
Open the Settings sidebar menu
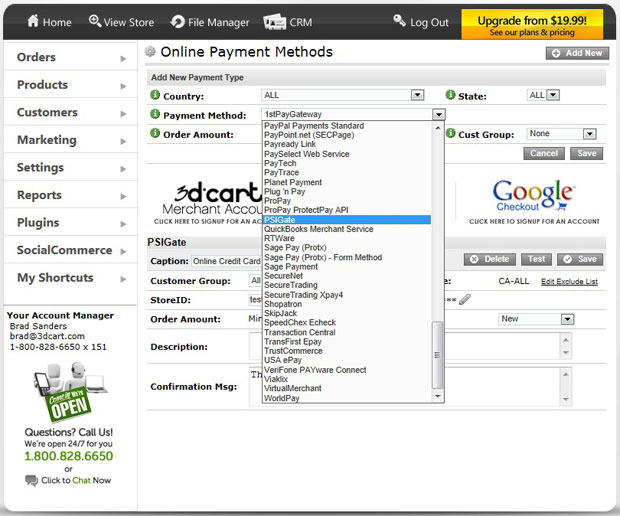71,168
